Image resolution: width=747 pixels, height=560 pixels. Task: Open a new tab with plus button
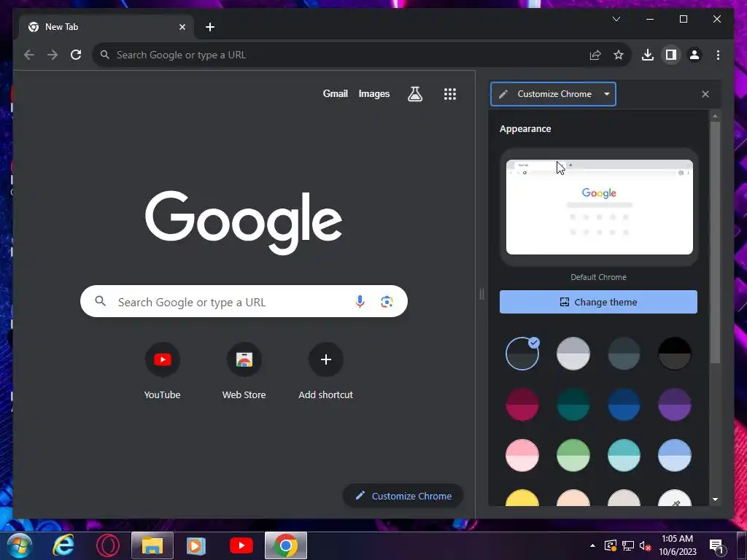(210, 27)
